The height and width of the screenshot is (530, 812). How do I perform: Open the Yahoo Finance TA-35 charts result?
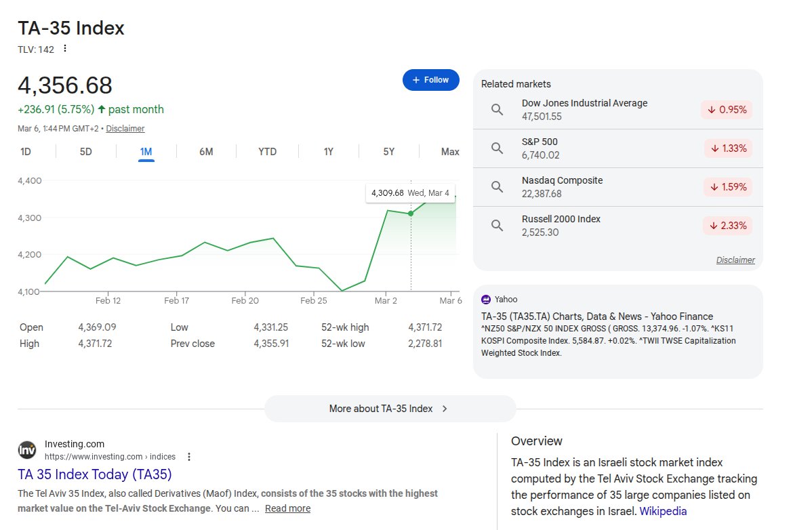(597, 317)
